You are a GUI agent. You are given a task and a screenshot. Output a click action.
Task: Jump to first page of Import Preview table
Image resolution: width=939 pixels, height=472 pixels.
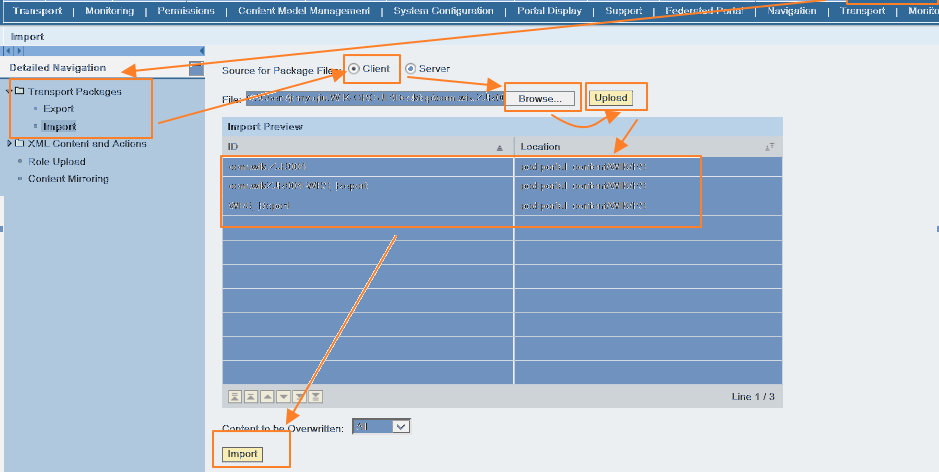235,397
